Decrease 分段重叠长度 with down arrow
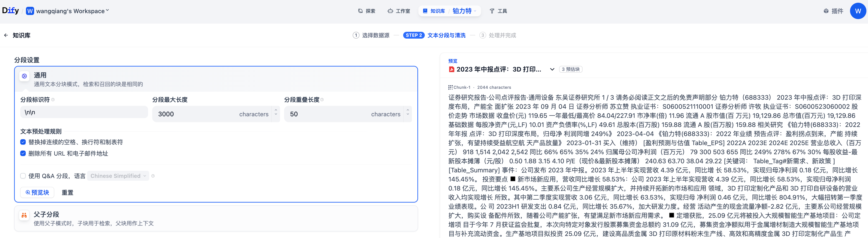 (x=408, y=114)
